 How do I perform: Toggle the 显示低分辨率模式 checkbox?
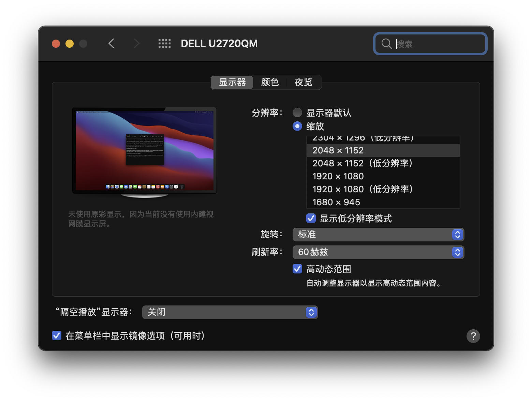(x=311, y=218)
